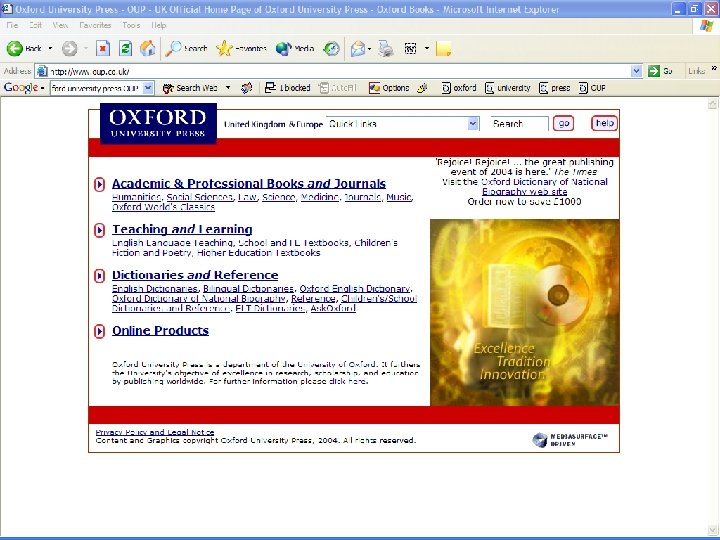Click the AutoFill toolbar button
This screenshot has height=540, width=720.
[x=338, y=88]
